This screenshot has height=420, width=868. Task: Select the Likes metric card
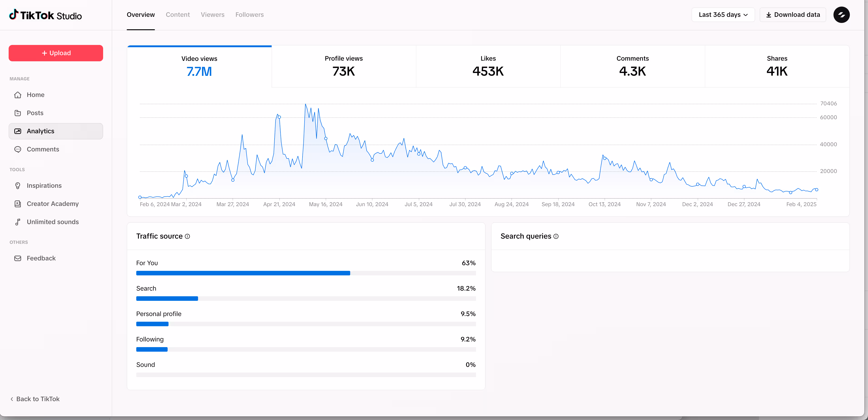click(x=488, y=66)
